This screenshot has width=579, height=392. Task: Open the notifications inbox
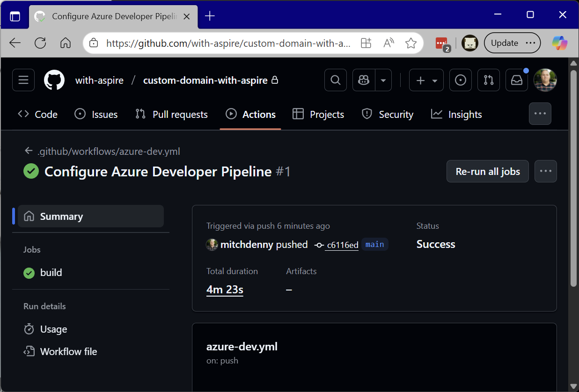click(517, 80)
